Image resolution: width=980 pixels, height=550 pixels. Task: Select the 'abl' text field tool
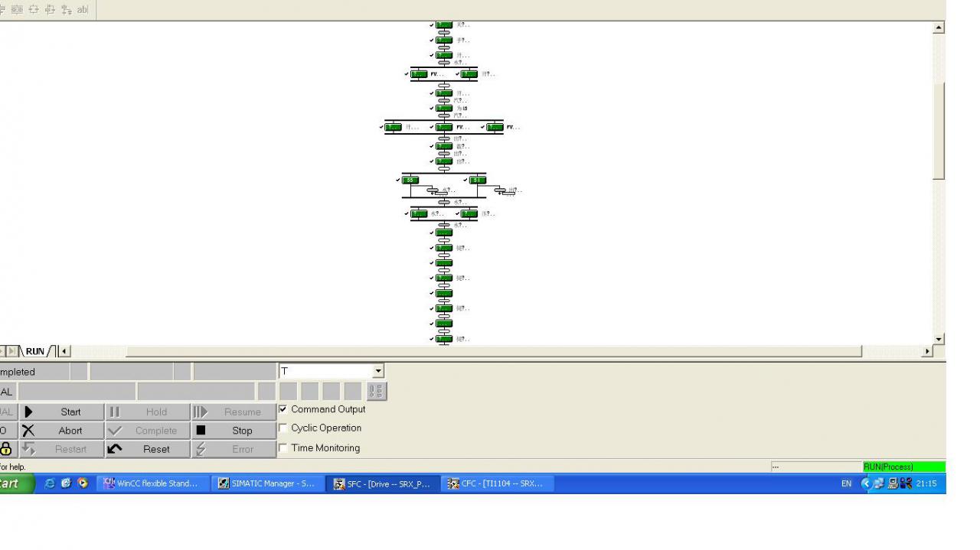pyautogui.click(x=83, y=10)
